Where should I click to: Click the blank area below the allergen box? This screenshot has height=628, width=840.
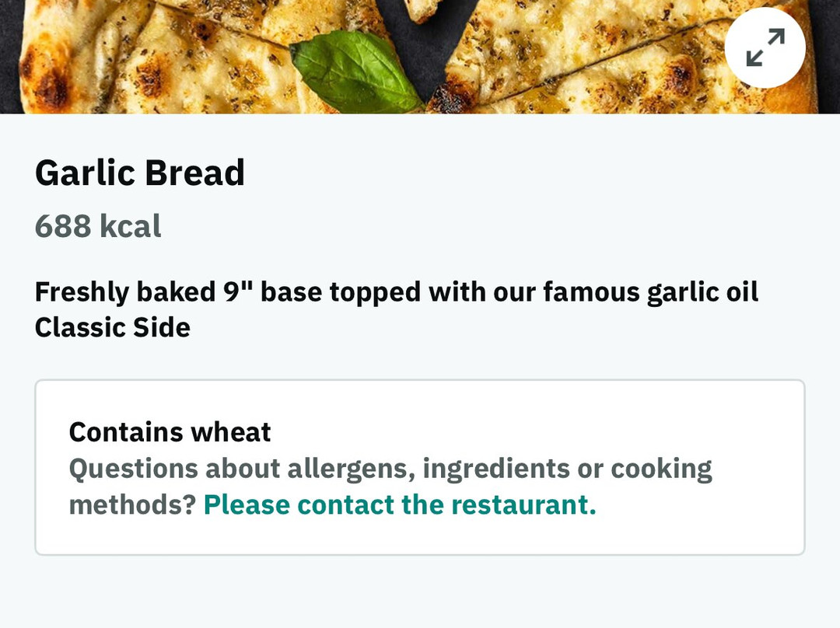pyautogui.click(x=420, y=595)
